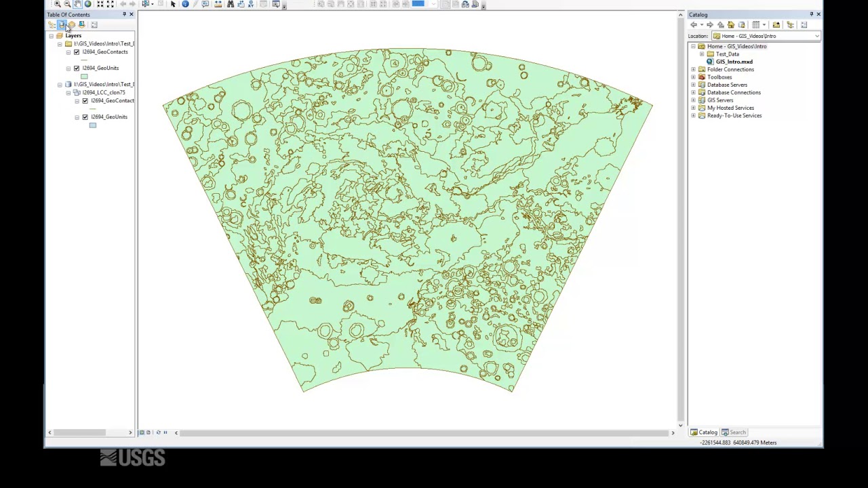The image size is (868, 488).
Task: Switch to the Search tab
Action: point(734,432)
